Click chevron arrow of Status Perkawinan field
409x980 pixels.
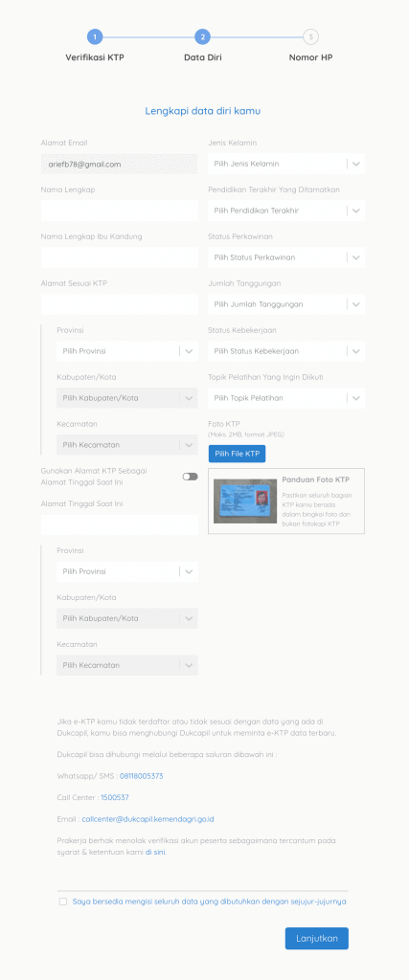coord(356,257)
